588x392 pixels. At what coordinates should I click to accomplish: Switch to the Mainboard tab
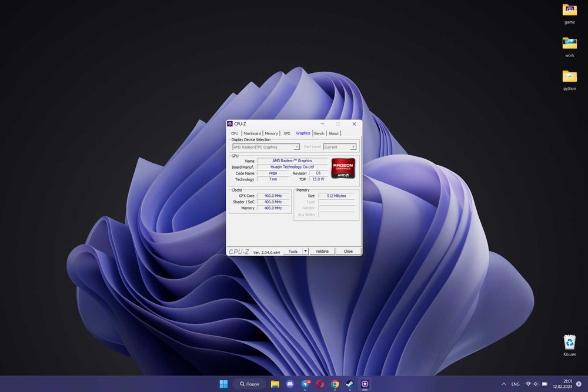click(x=252, y=133)
